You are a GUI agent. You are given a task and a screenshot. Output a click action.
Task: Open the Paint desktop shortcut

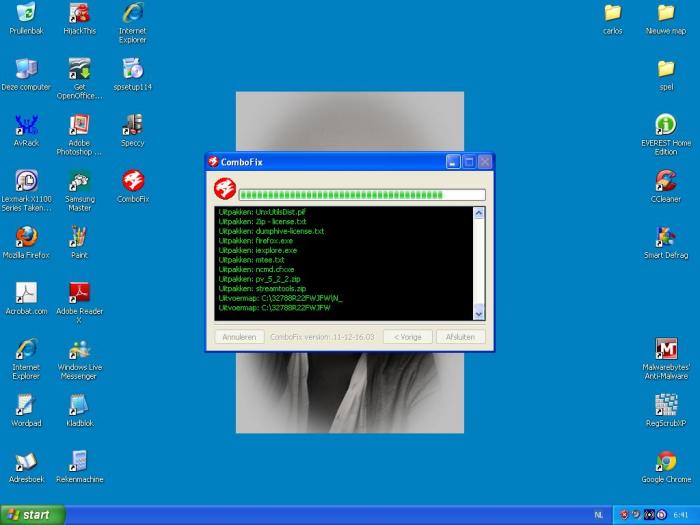point(79,243)
